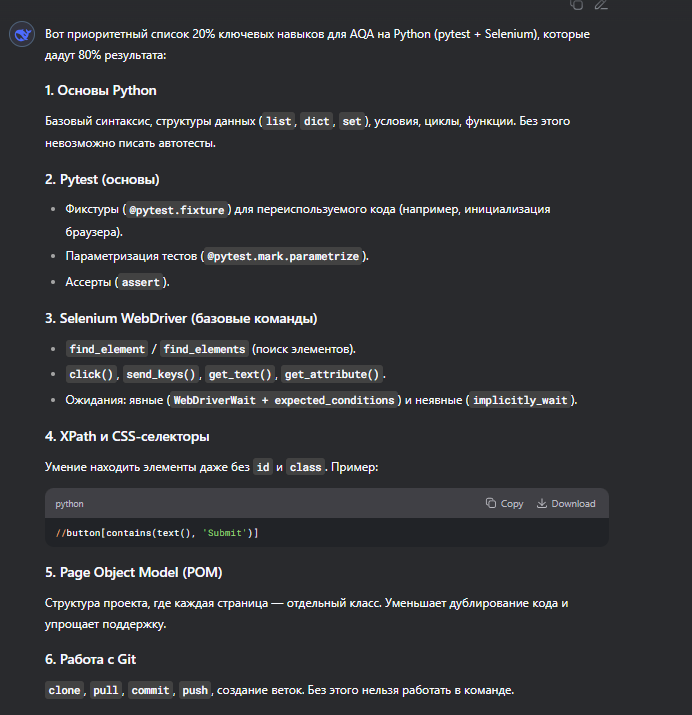Click the assert inline code chip
Image resolution: width=692 pixels, height=715 pixels.
click(140, 282)
